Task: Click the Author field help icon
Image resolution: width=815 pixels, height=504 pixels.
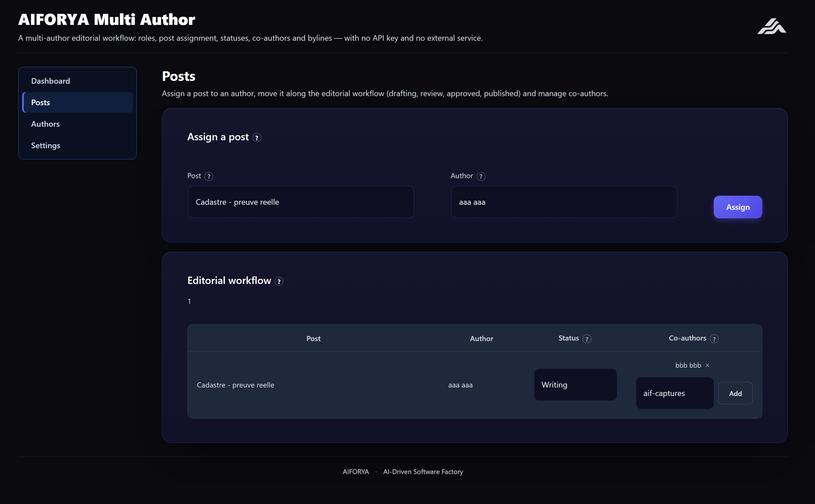Action: [x=481, y=176]
